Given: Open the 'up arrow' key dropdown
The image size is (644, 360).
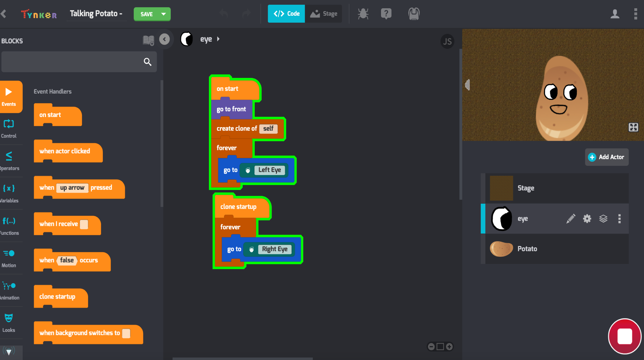Looking at the screenshot, I should 72,188.
